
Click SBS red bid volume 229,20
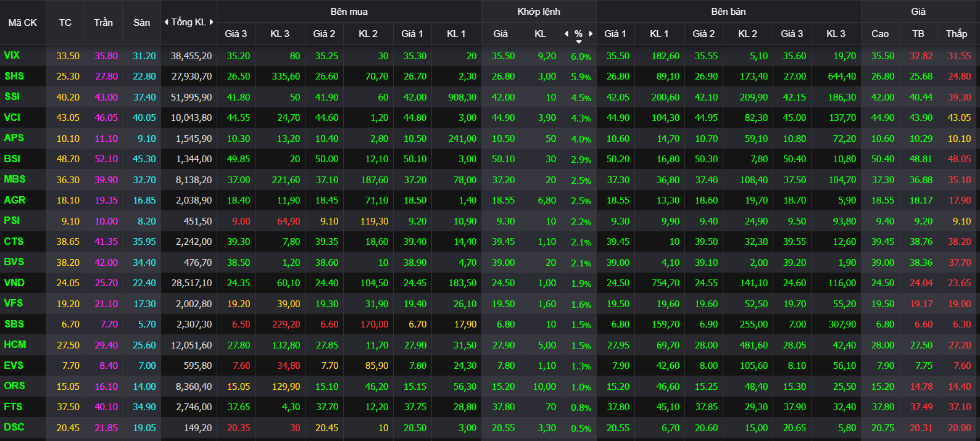pyautogui.click(x=286, y=324)
